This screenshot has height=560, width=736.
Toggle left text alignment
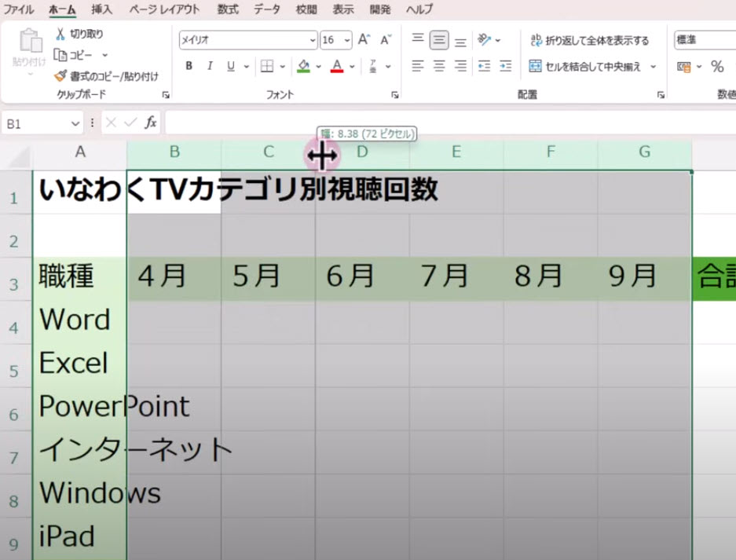pos(417,66)
